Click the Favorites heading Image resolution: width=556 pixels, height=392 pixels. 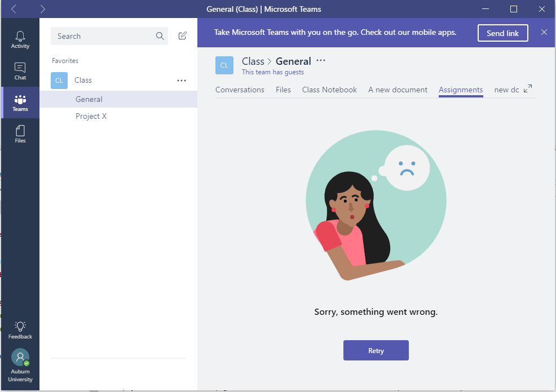[x=65, y=61]
